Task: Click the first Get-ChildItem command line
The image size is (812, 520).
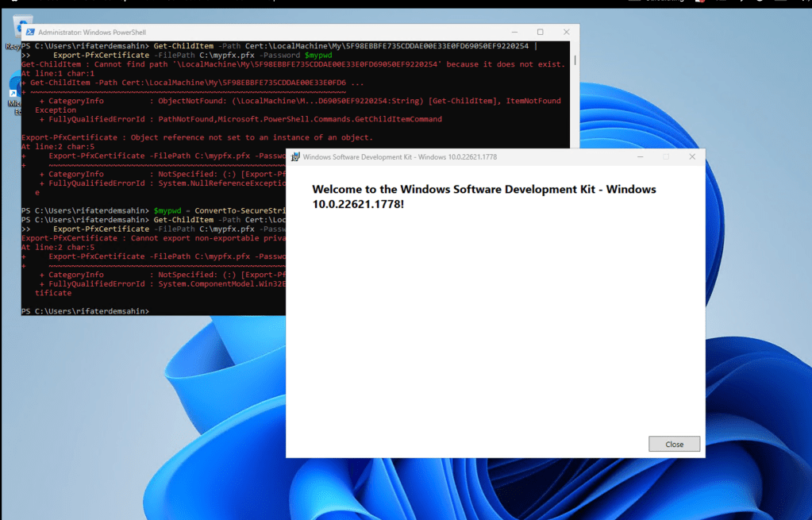Action: [x=279, y=46]
